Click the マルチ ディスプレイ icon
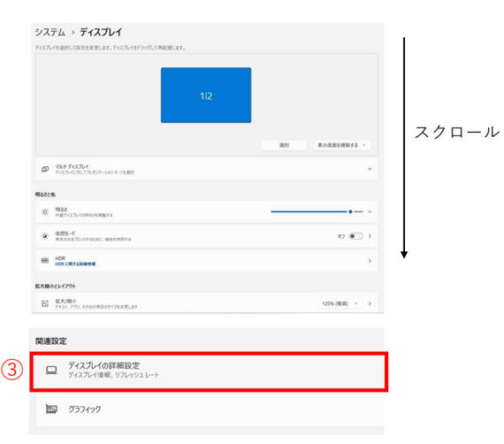 click(45, 169)
